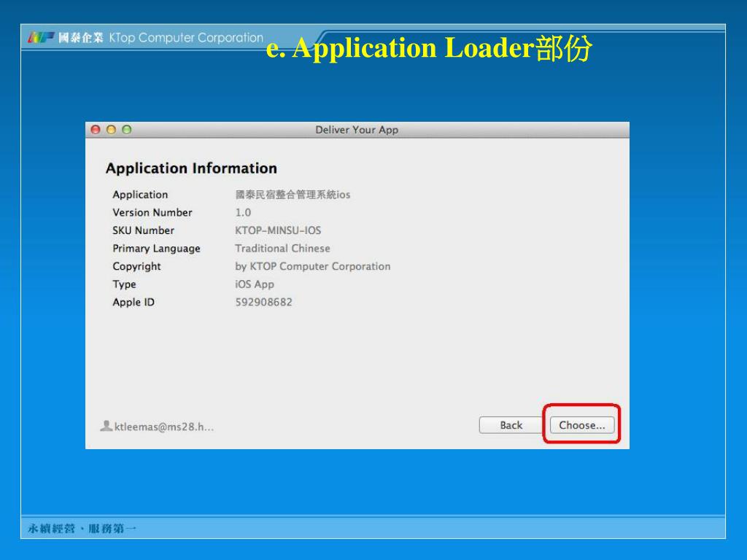Click the KTop company logo icon
The height and width of the screenshot is (560, 747).
(x=42, y=37)
